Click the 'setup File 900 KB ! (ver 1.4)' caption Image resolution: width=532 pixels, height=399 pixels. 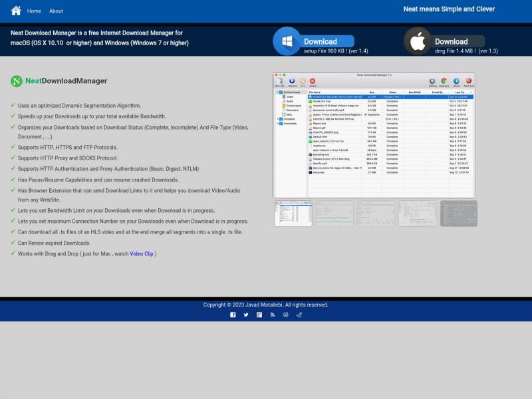click(x=336, y=51)
